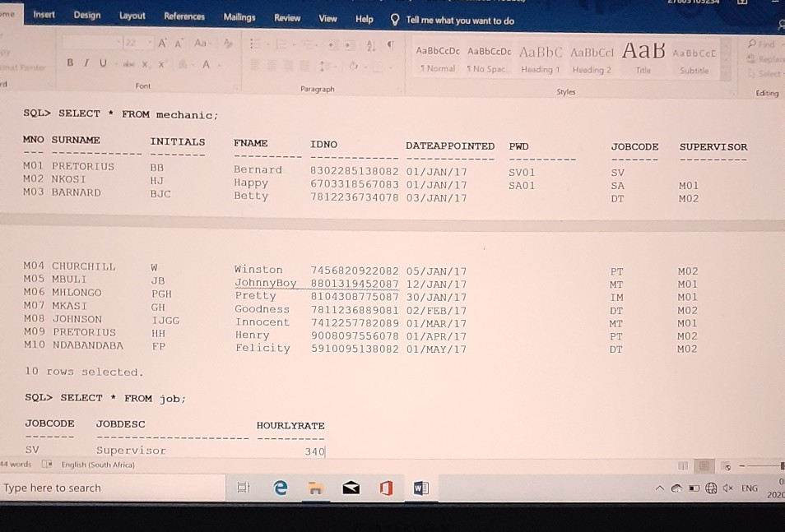Click the Type here to search box
Image resolution: width=785 pixels, height=532 pixels.
107,488
